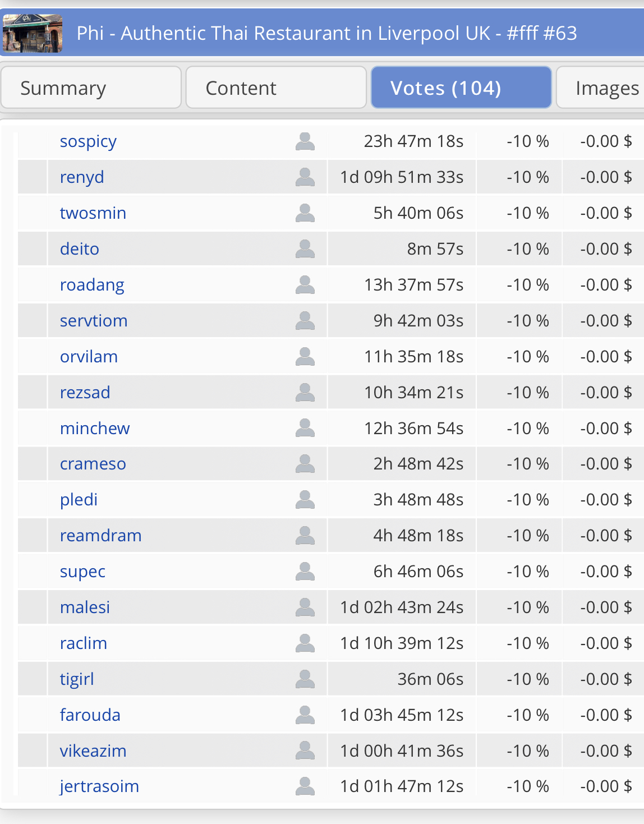Switch to the Summary tab
644x824 pixels.
[x=91, y=88]
